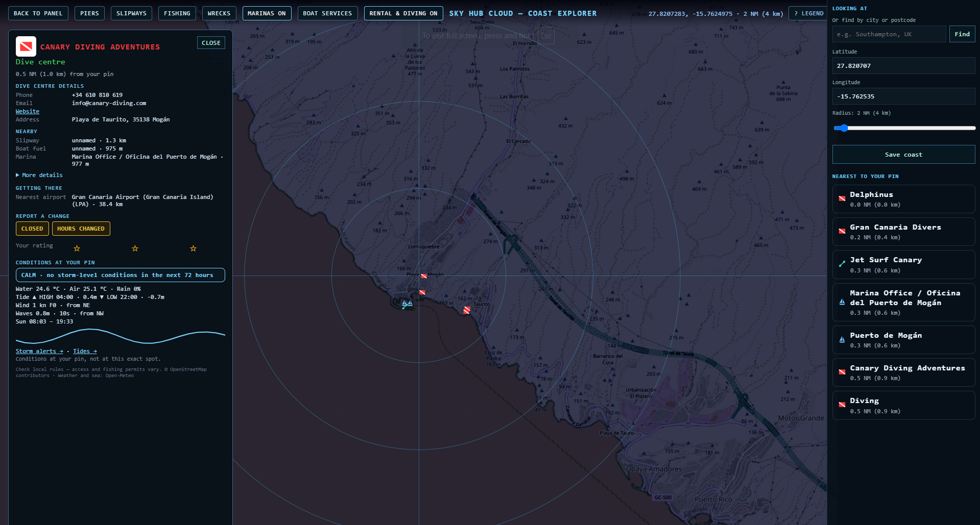The height and width of the screenshot is (525, 980).
Task: Click the Latitude input field
Action: coord(903,66)
